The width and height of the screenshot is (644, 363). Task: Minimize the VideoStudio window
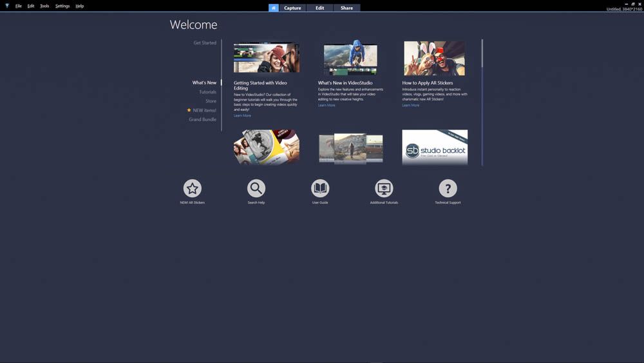pos(627,4)
